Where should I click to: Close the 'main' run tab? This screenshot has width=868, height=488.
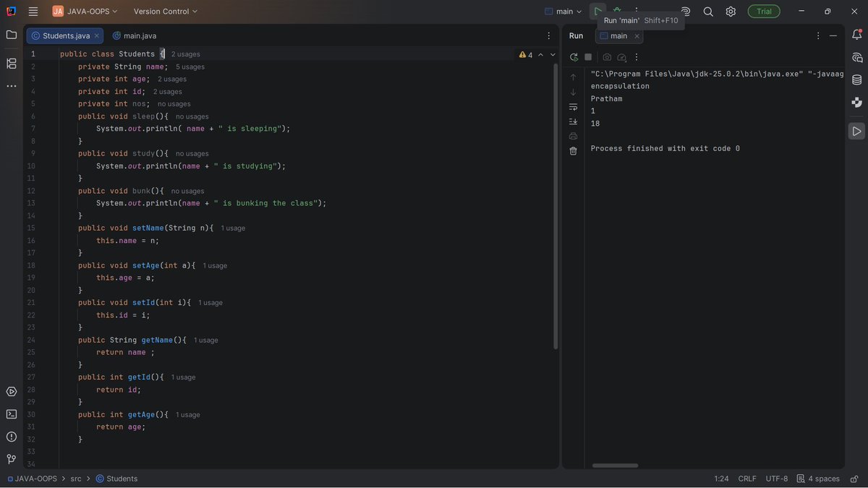pos(637,35)
